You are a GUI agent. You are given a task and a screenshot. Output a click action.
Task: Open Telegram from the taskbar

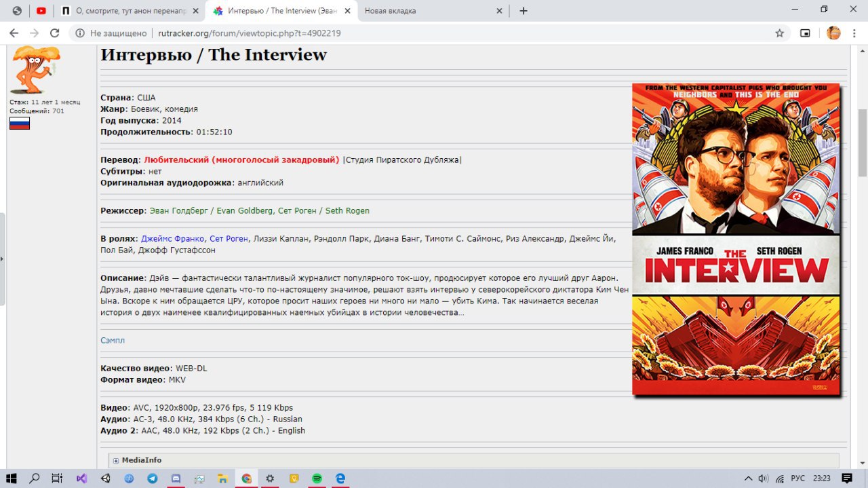[x=153, y=478]
